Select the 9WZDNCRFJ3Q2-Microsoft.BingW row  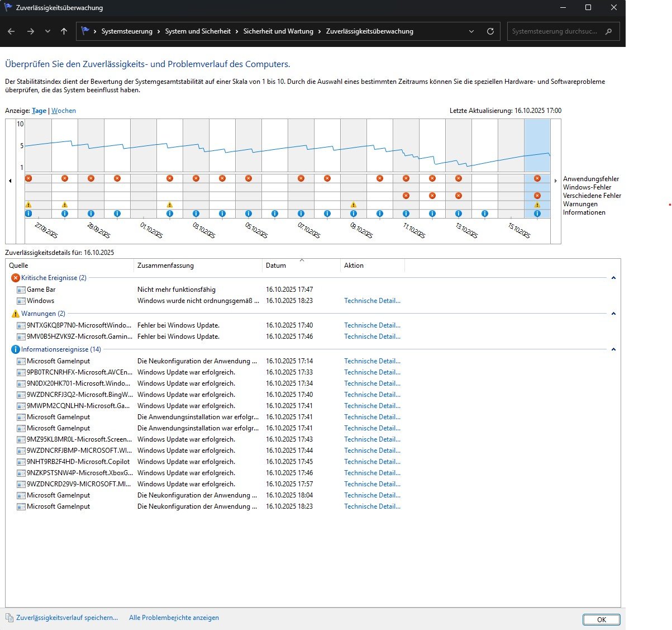pyautogui.click(x=313, y=395)
